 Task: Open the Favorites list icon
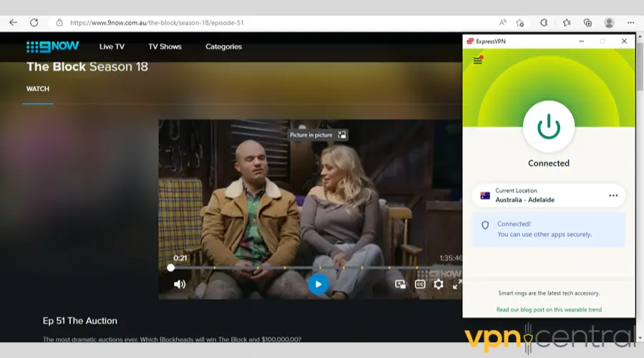click(x=567, y=23)
